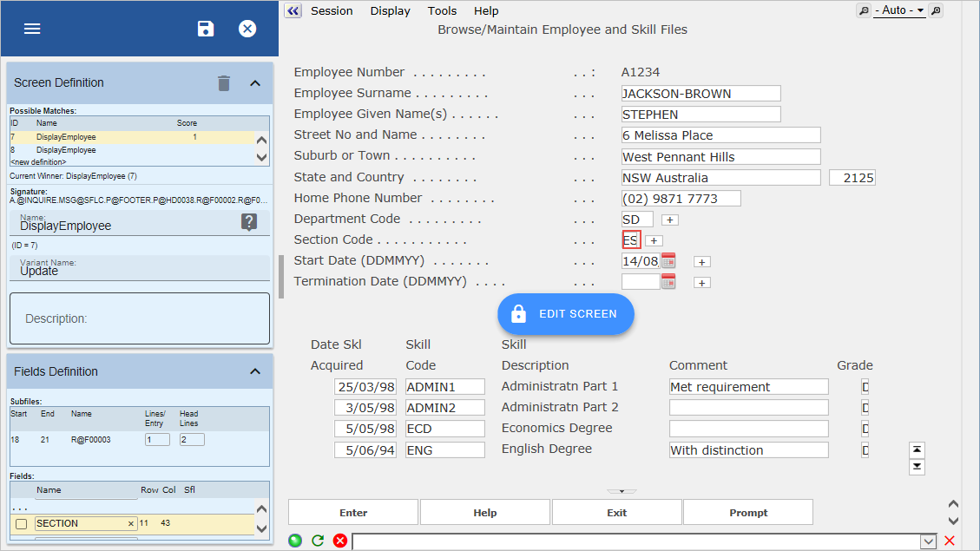This screenshot has width=980, height=551.
Task: Select DisplayEmployee match with ID 8
Action: pyautogui.click(x=133, y=150)
